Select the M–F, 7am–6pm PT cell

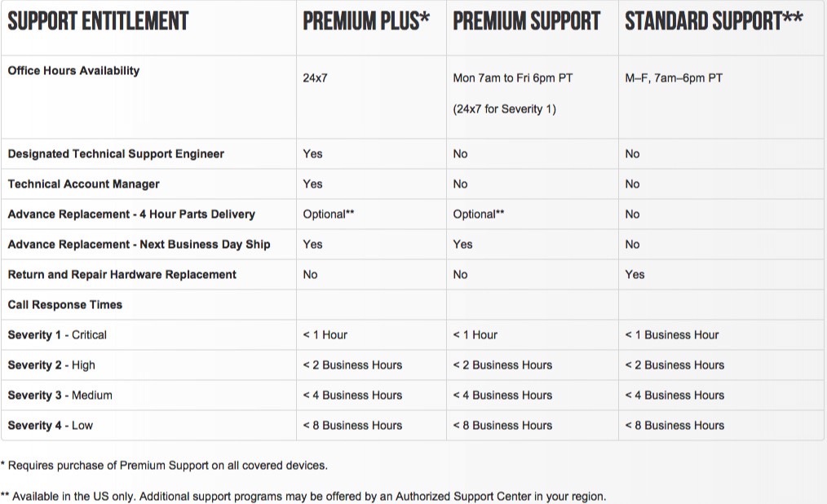(674, 78)
